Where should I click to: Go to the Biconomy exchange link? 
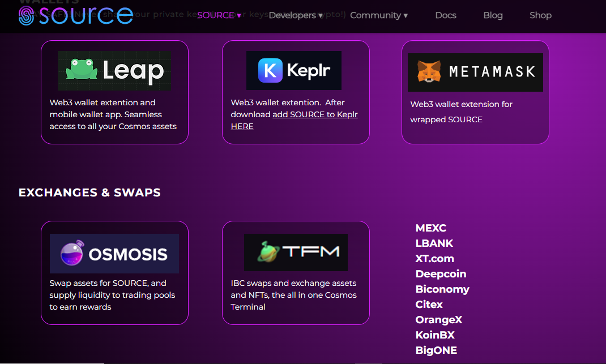[x=442, y=289]
